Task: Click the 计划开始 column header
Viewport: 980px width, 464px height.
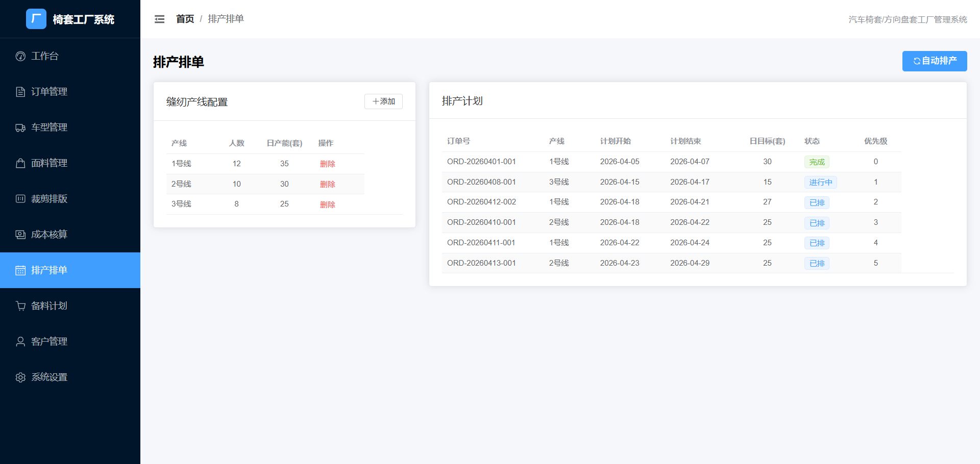Action: (x=616, y=141)
